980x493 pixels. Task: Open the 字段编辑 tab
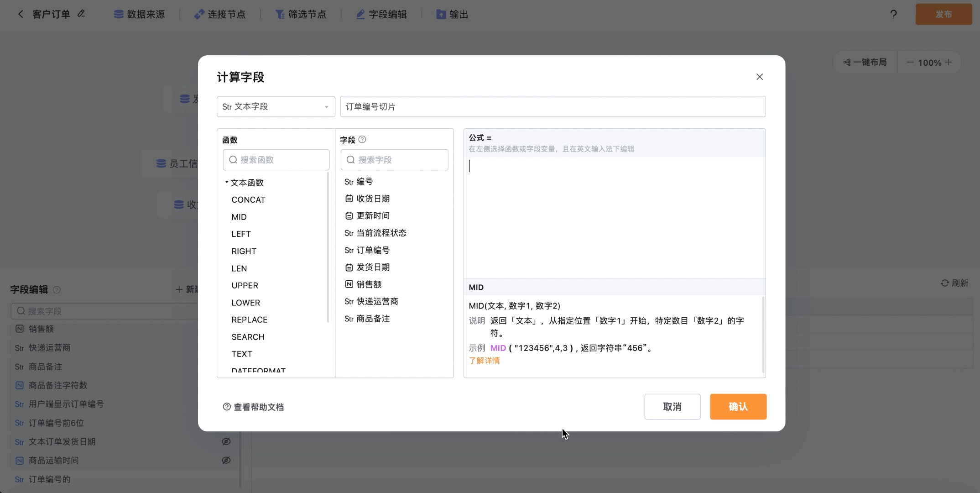click(381, 14)
